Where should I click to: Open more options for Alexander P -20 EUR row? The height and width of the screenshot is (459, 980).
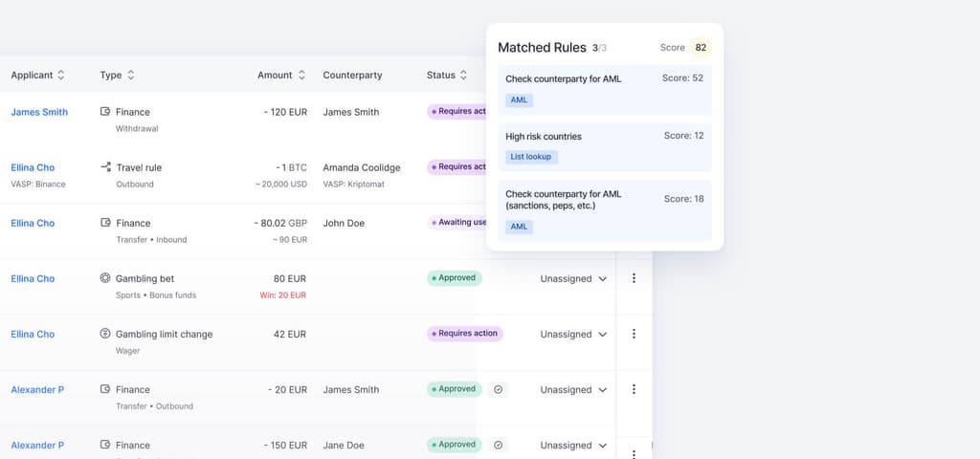tap(634, 389)
